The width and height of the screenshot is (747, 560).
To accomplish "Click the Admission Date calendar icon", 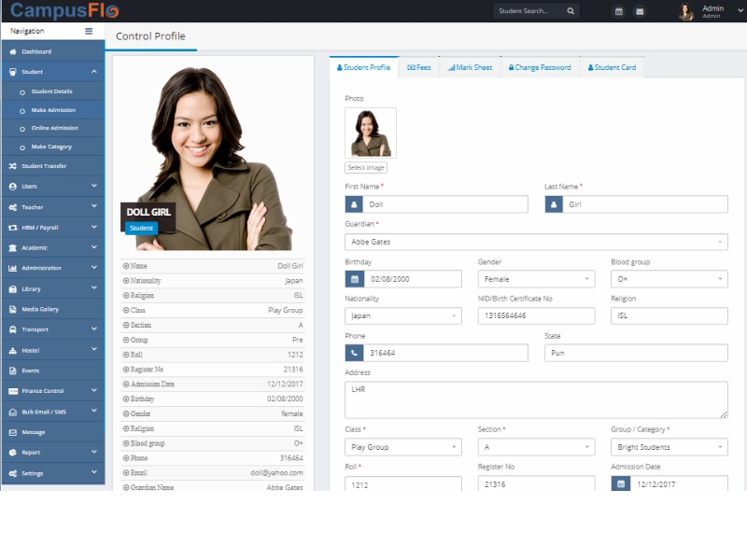I will [x=621, y=484].
